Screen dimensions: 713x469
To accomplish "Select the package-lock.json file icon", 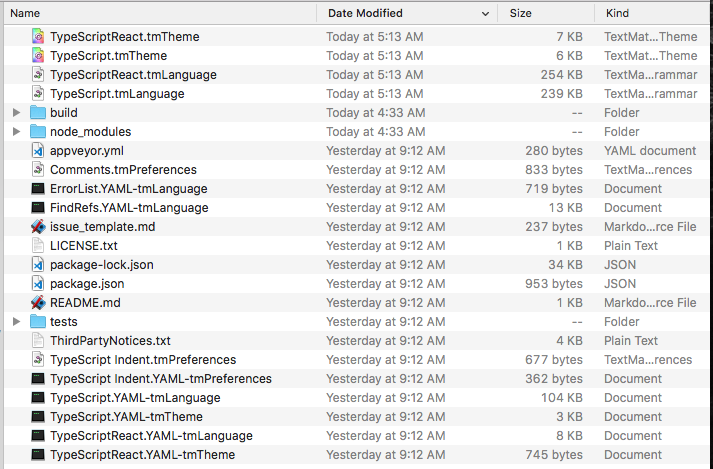I will [x=38, y=265].
